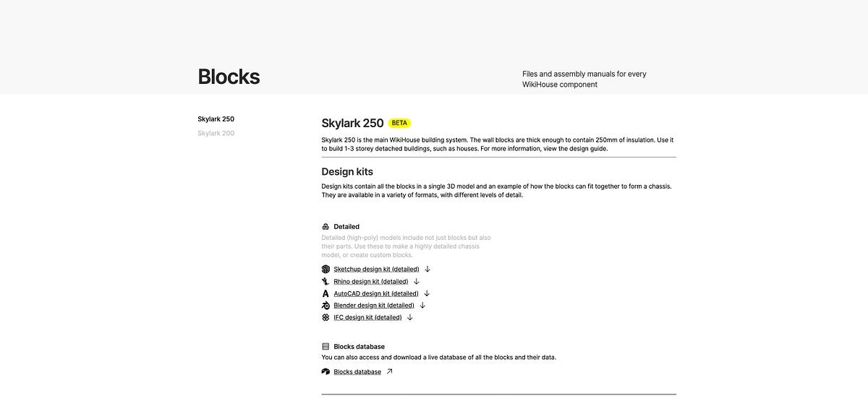This screenshot has width=868, height=401.
Task: Click download arrow beside Blender design kit
Action: point(422,305)
